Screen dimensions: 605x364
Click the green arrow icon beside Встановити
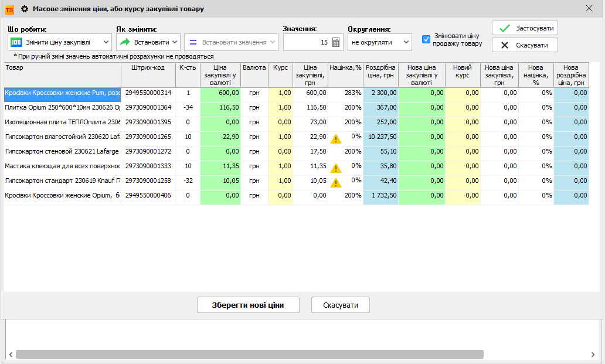[124, 42]
